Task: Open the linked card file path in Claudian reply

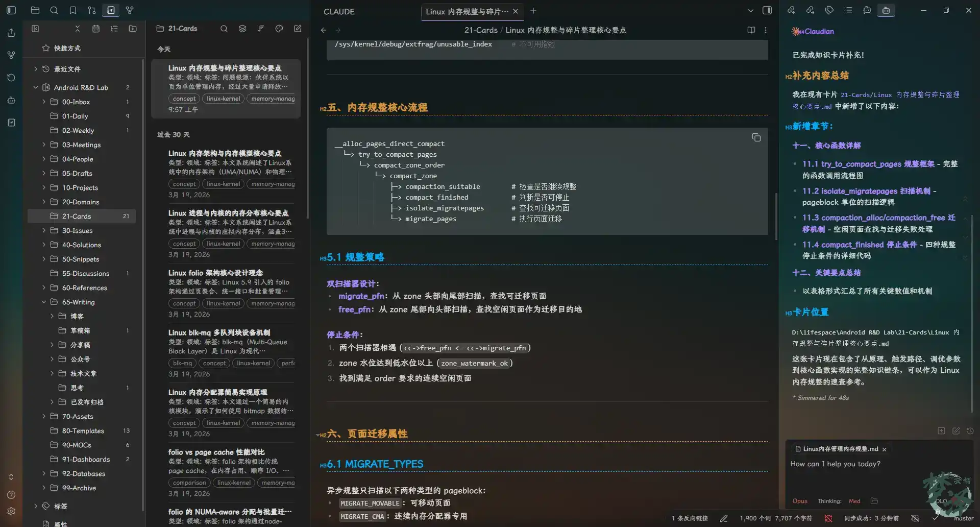Action: (875, 100)
